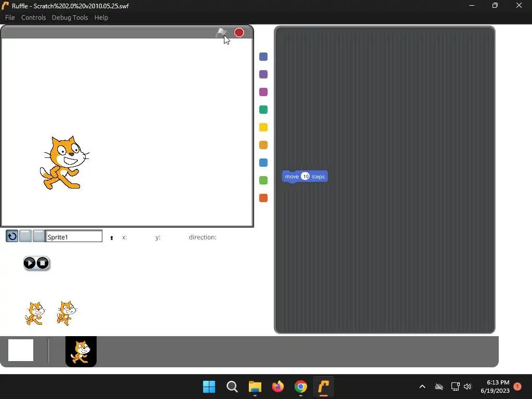
Task: Select the magenta category swatch
Action: [x=263, y=92]
